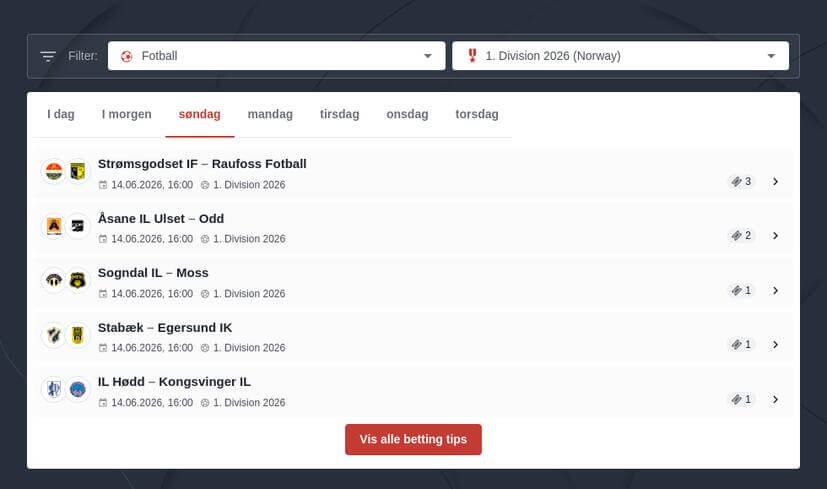Viewport: 827px width, 489px height.
Task: Switch to the I morgen tab
Action: [x=127, y=114]
